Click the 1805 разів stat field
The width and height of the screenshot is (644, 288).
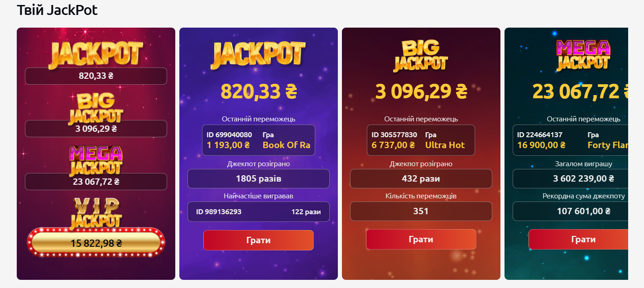click(x=258, y=179)
